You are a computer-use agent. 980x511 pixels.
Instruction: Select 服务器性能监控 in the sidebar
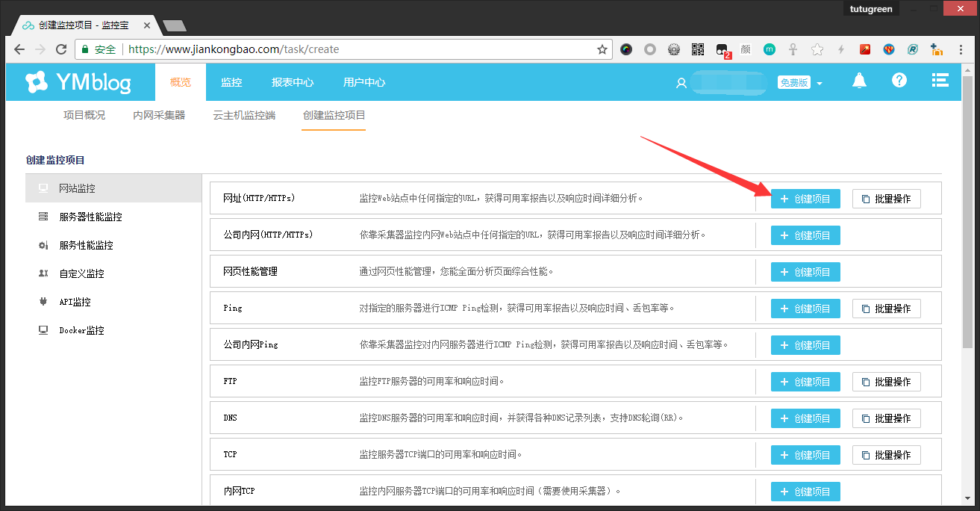[x=113, y=217]
